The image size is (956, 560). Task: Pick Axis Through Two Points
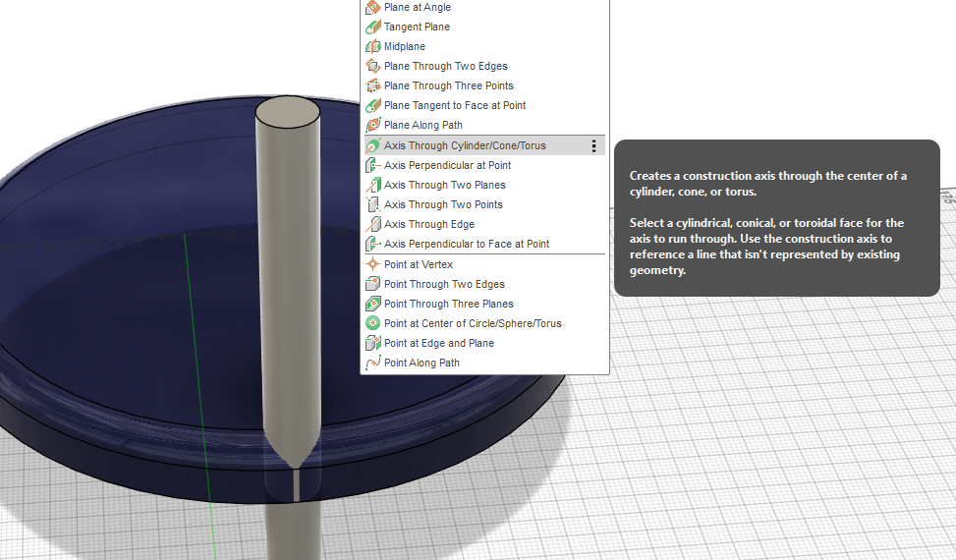tap(443, 204)
